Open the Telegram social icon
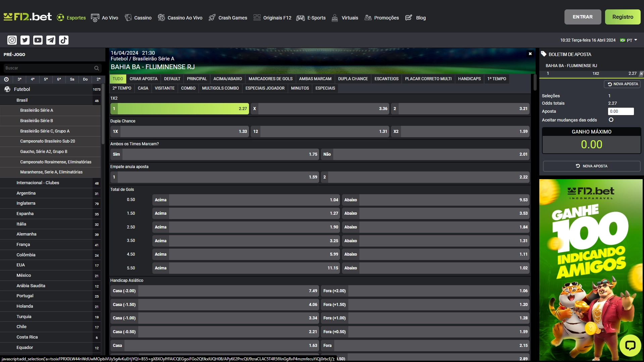The height and width of the screenshot is (362, 644). click(x=51, y=40)
